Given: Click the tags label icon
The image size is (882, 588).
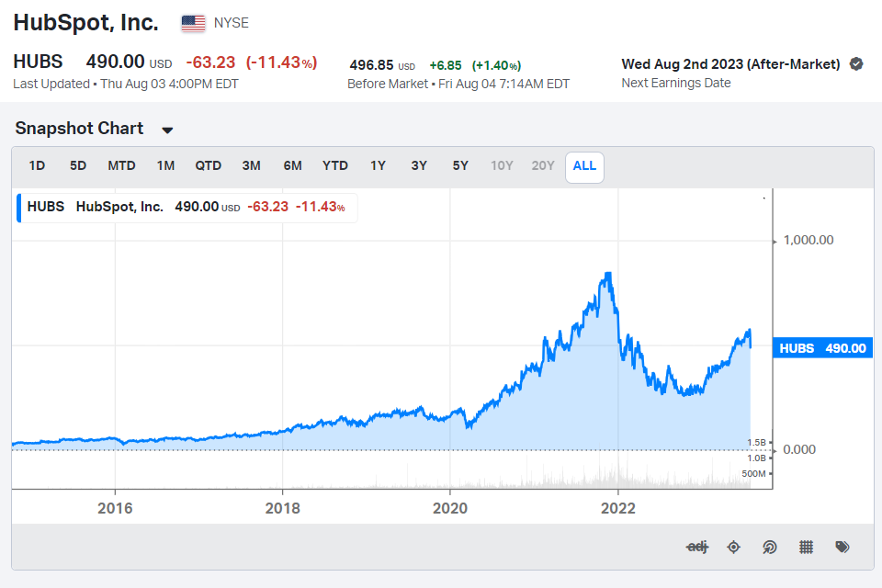Looking at the screenshot, I should (842, 547).
